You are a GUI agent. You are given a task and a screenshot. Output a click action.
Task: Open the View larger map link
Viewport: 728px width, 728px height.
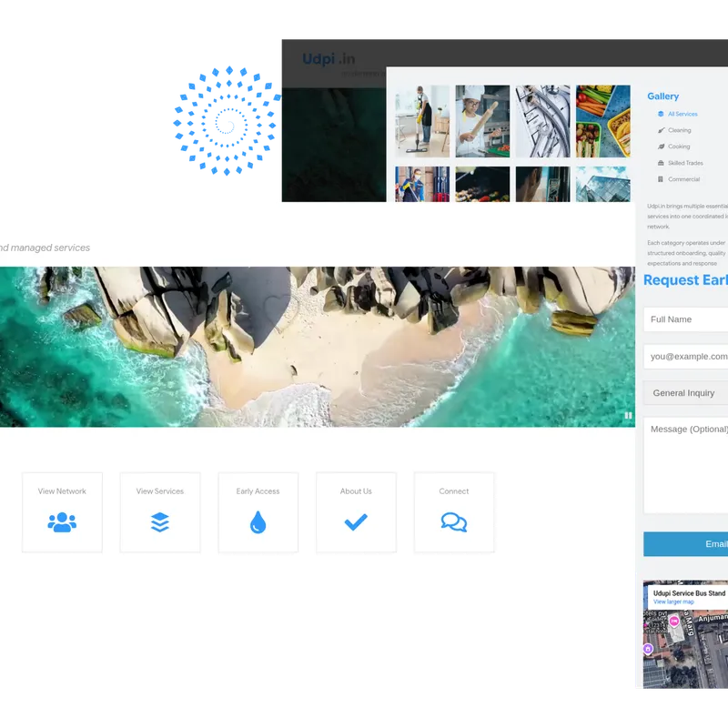(673, 602)
